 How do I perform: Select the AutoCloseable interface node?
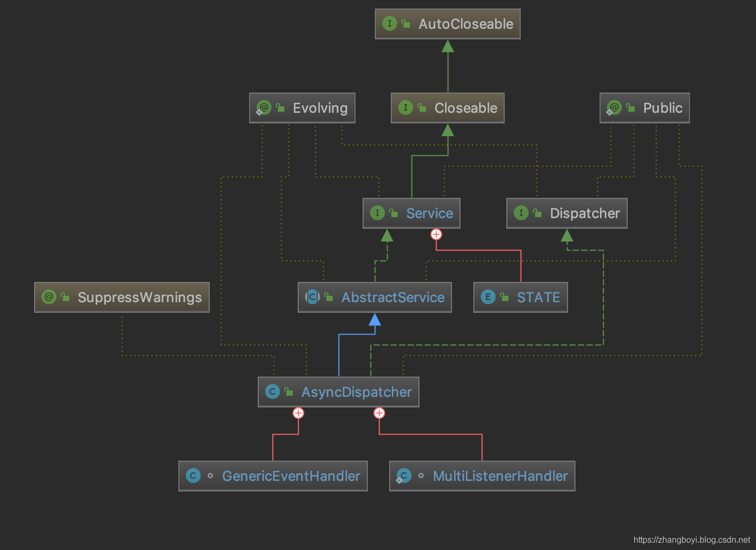[448, 24]
